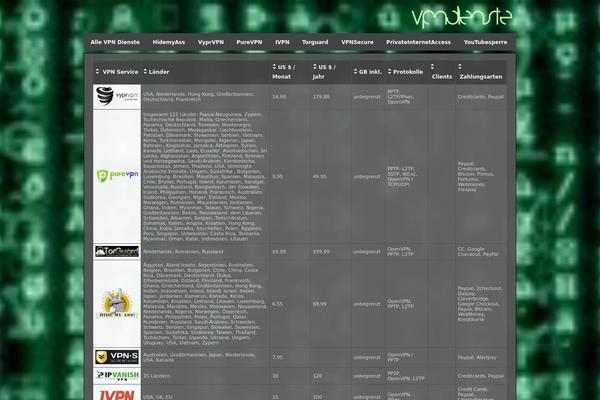Select VPN.S monthly price 7.95
The image size is (600, 400).
[277, 358]
